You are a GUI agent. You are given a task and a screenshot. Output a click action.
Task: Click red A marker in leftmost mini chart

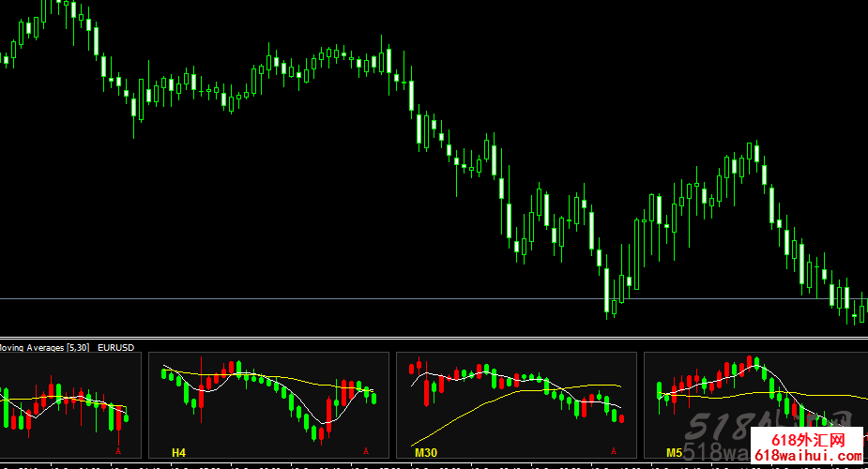click(x=118, y=452)
